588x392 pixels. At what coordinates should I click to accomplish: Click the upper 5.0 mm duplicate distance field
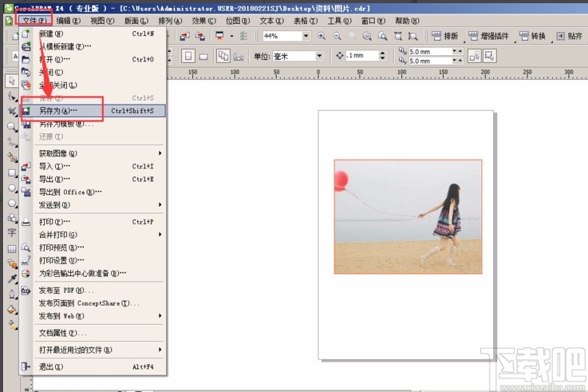click(430, 51)
